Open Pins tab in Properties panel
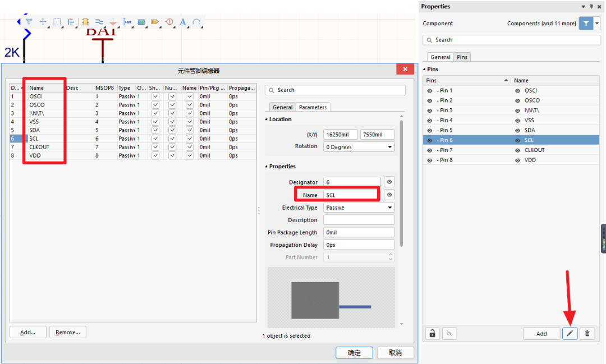 point(462,57)
